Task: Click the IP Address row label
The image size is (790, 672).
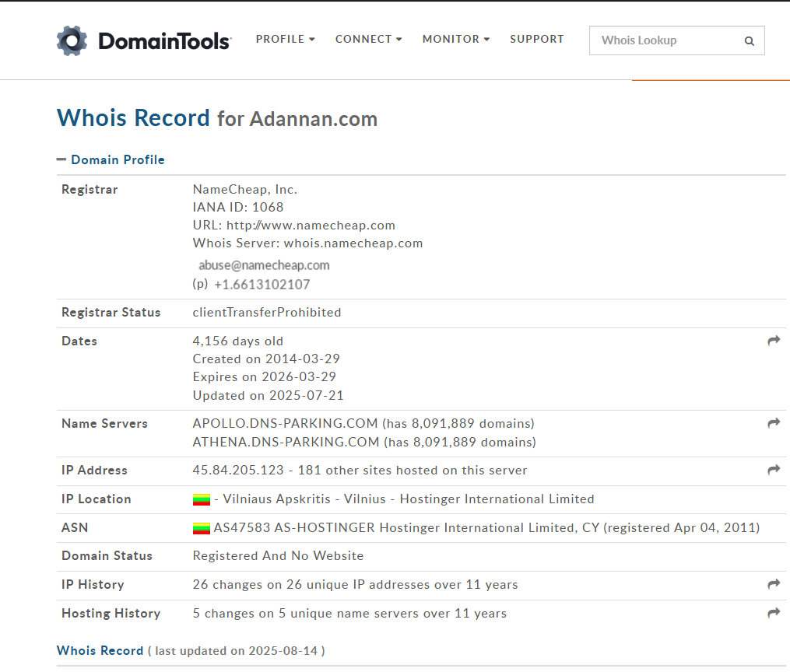Action: pyautogui.click(x=94, y=470)
